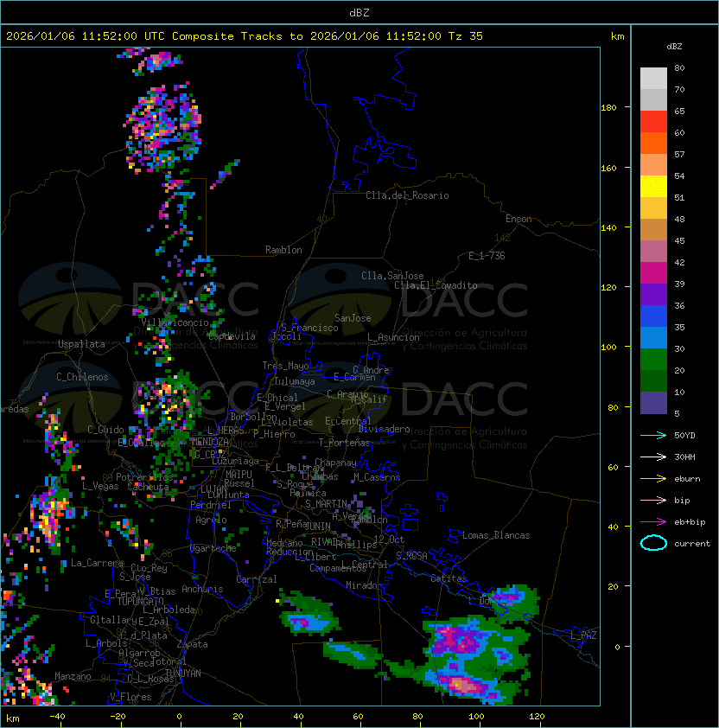Click the cyan 50YD track arrow
719x728 pixels.
pos(653,435)
